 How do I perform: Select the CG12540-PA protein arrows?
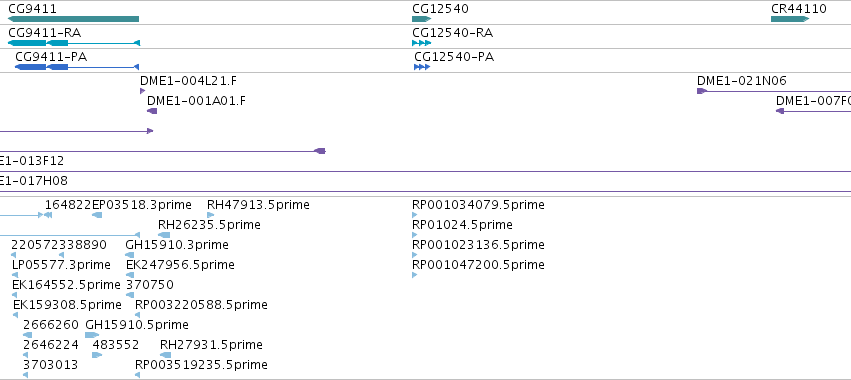[422, 67]
